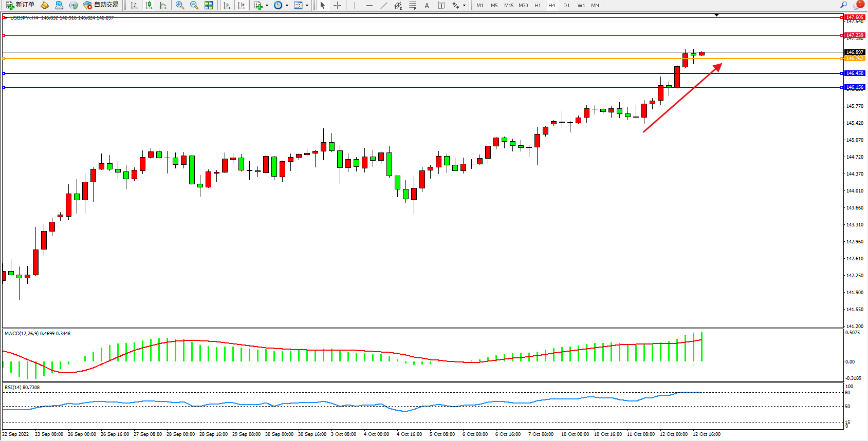
Task: Choose the horizontal line drawing tool
Action: coord(369,5)
